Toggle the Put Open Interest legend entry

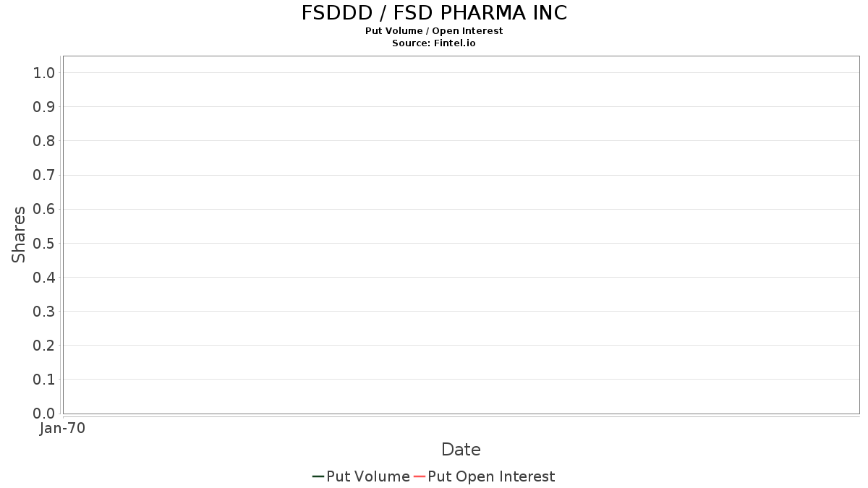484,476
